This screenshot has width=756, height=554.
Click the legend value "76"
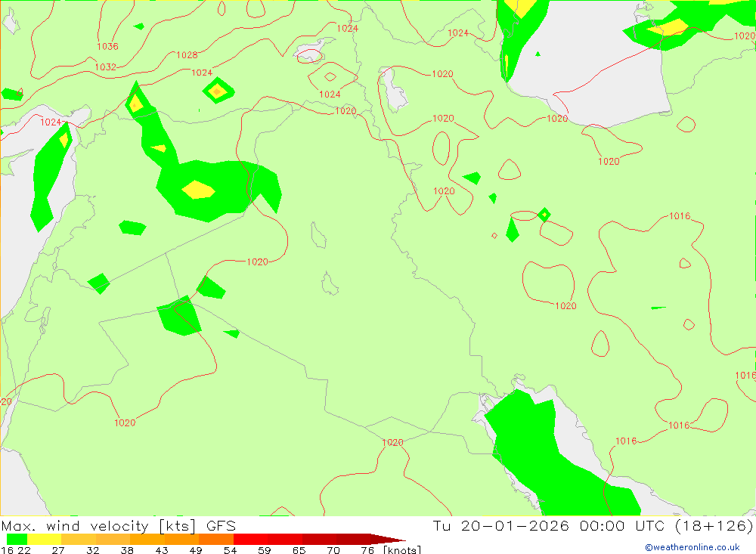[x=367, y=550]
